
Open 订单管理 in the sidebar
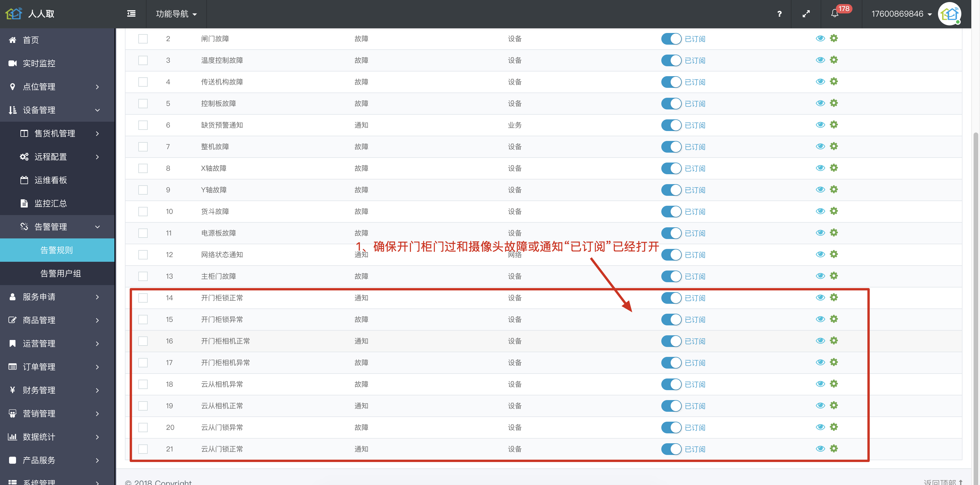[x=57, y=367]
